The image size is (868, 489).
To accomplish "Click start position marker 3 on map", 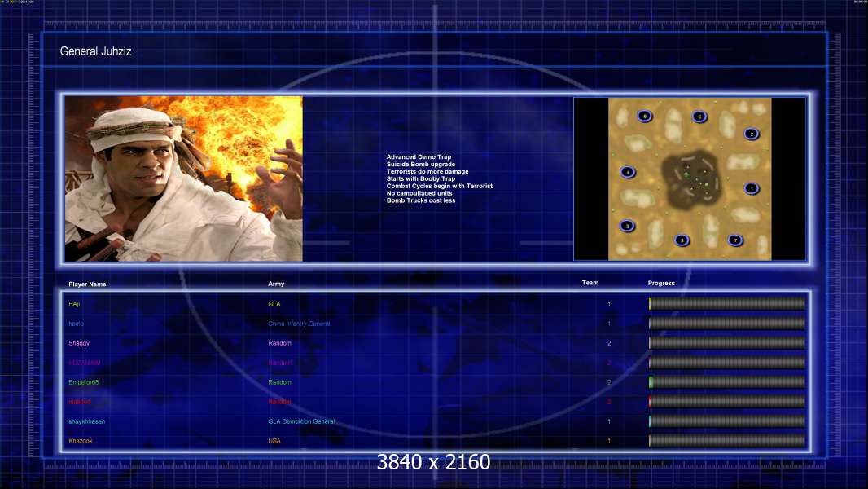I will [x=627, y=226].
